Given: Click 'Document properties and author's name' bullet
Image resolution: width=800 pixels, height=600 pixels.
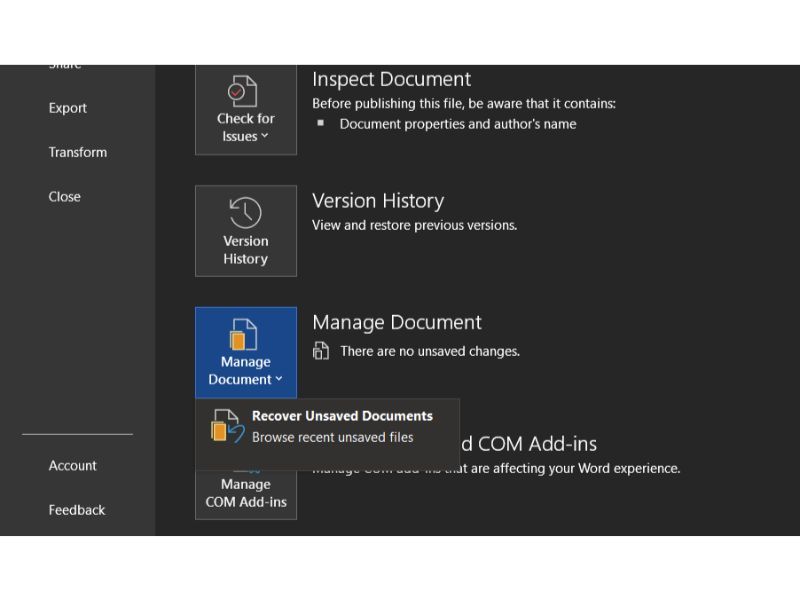Looking at the screenshot, I should 458,124.
